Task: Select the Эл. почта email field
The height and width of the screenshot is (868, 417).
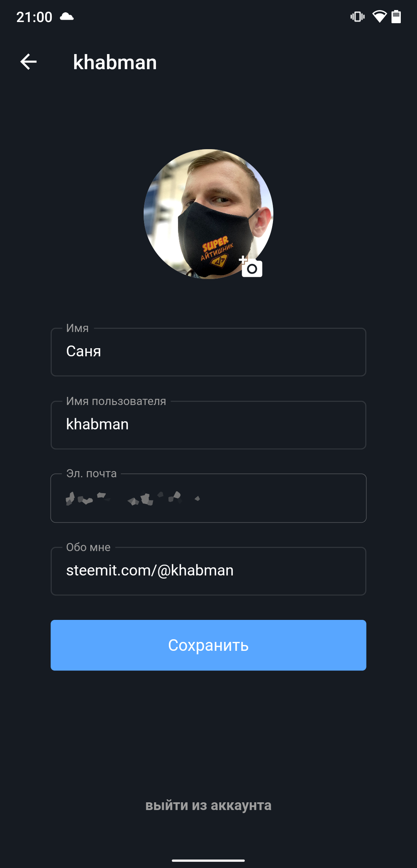Action: click(x=208, y=498)
